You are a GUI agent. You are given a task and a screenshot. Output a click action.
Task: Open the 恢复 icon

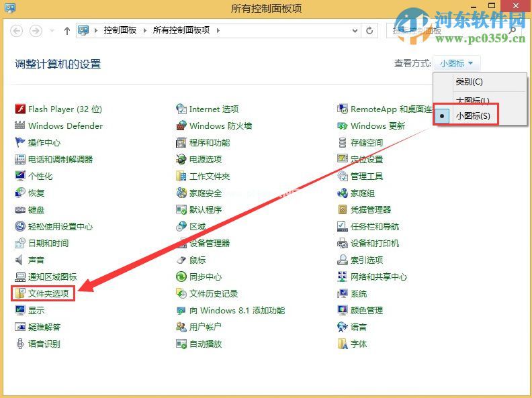click(x=20, y=193)
